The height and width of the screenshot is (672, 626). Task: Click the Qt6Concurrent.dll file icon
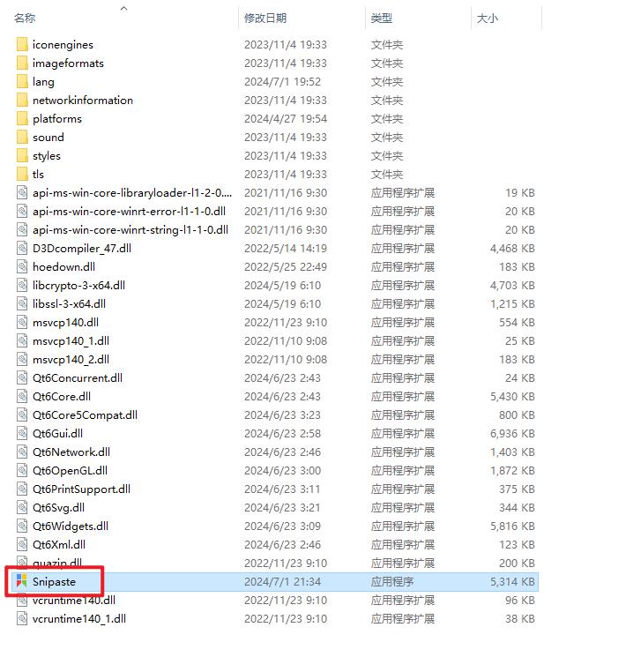22,377
